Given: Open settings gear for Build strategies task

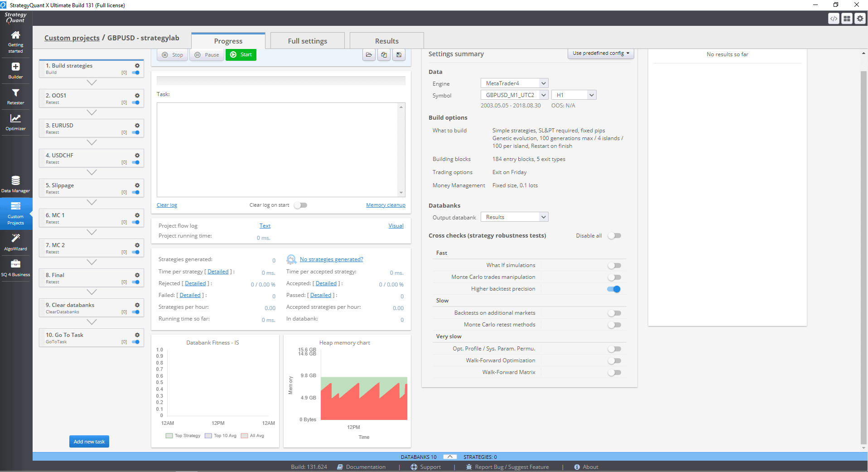Looking at the screenshot, I should 137,66.
